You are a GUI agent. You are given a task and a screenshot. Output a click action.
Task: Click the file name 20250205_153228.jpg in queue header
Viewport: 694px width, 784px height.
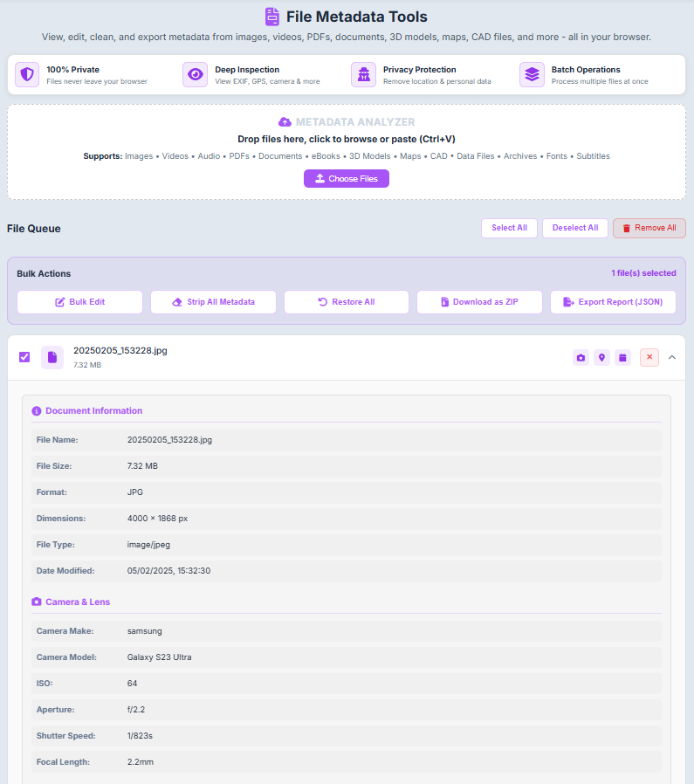pos(120,350)
